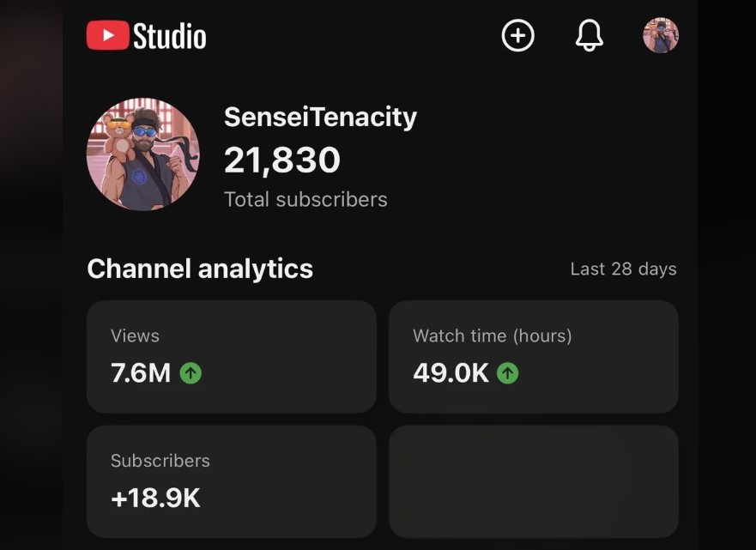Click the Studio wordmark text

click(170, 36)
